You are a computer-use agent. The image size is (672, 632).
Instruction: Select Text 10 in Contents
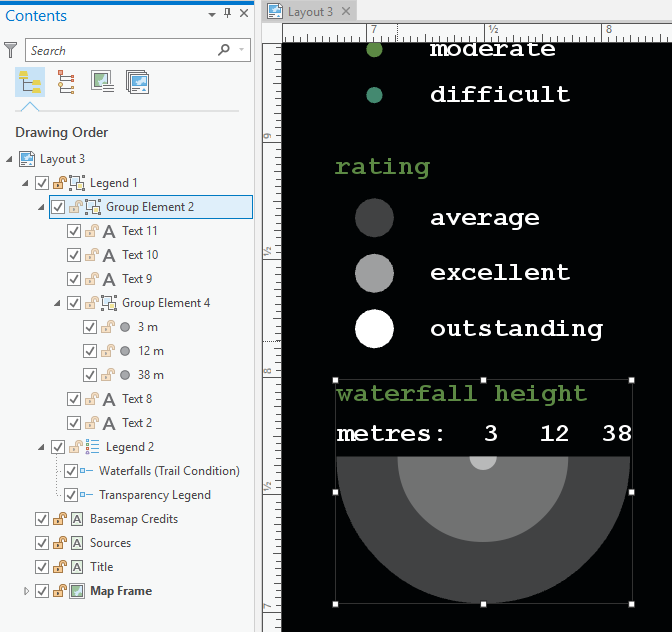(x=140, y=255)
